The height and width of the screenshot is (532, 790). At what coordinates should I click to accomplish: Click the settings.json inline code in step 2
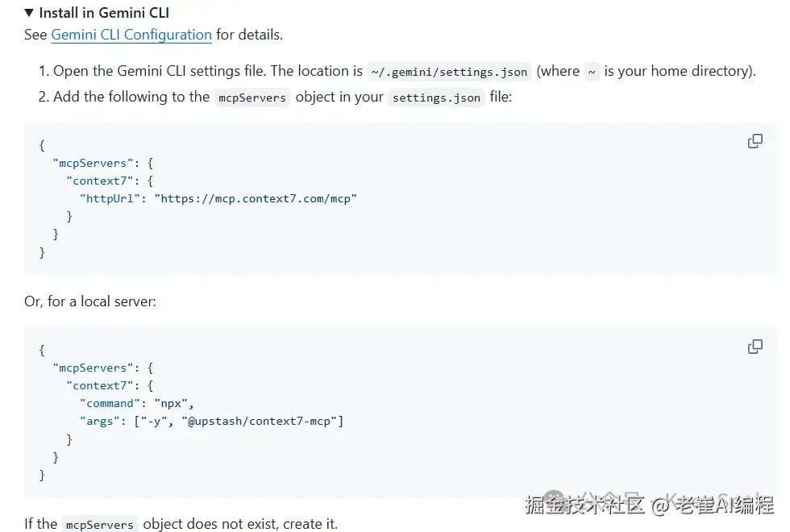tap(436, 98)
